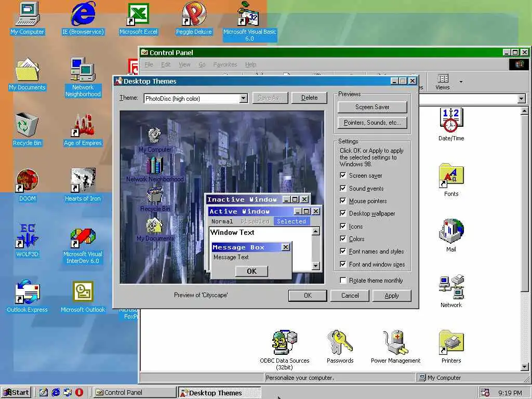Image resolution: width=532 pixels, height=399 pixels.
Task: Open the Control Panel address bar dropdown
Action: tap(522, 99)
